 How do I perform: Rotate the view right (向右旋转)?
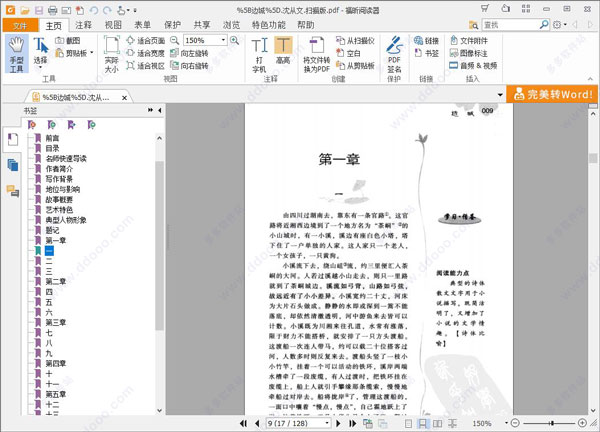(x=189, y=66)
